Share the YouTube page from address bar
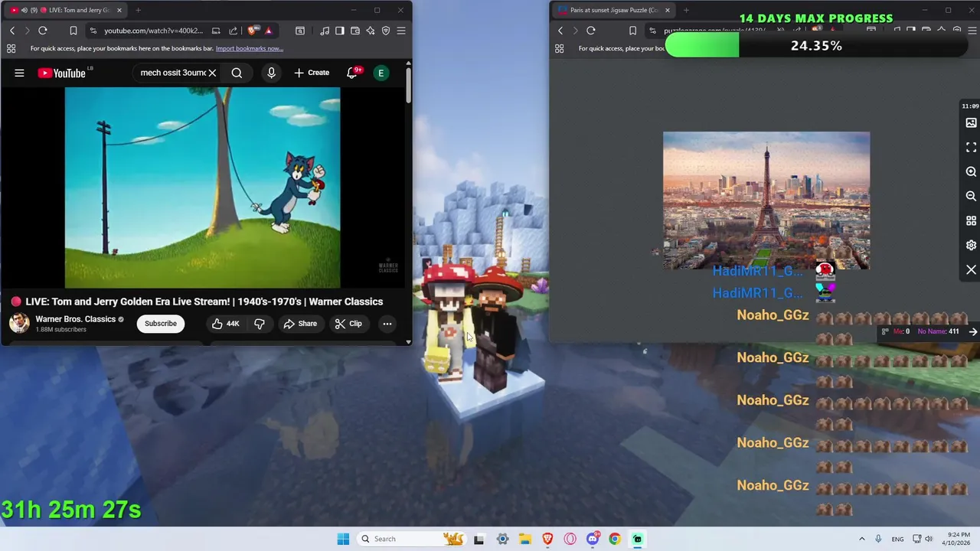 point(233,31)
